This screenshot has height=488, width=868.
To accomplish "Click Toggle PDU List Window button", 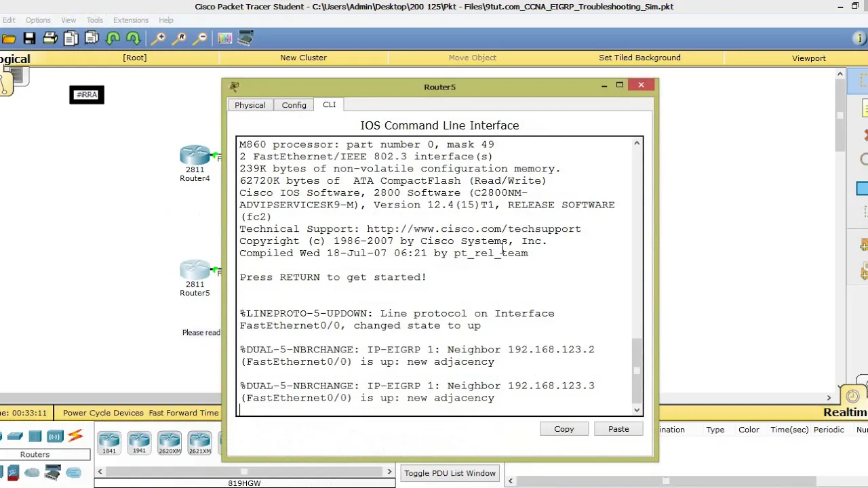I will 450,473.
